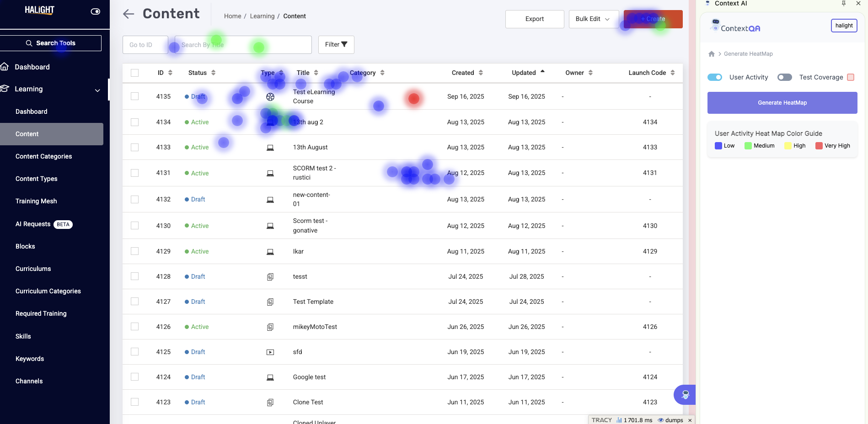Click the Very High red color swatch
Viewport: 868px width, 424px height.
pyautogui.click(x=819, y=146)
